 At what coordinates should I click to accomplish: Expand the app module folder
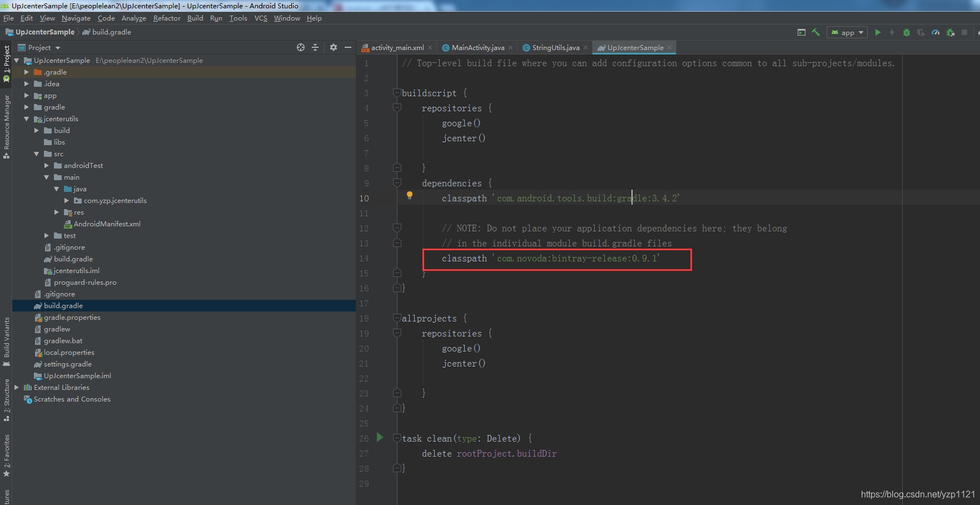pyautogui.click(x=26, y=96)
